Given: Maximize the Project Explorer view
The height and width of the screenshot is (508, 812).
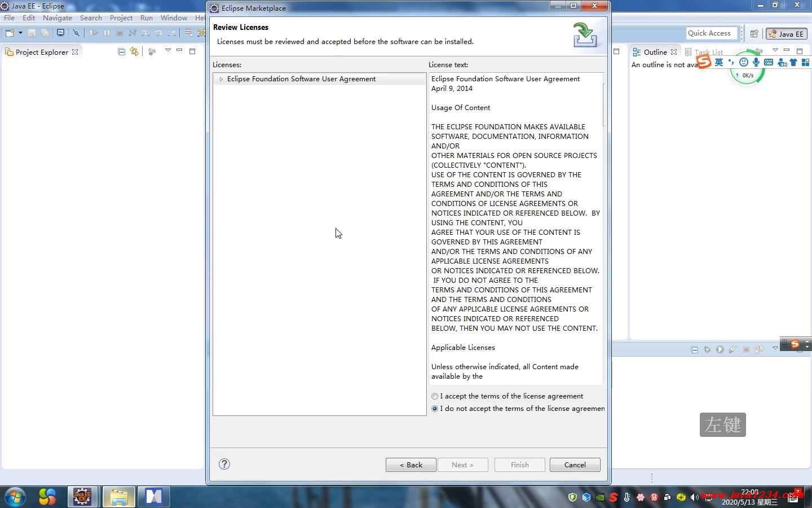Looking at the screenshot, I should pyautogui.click(x=192, y=51).
